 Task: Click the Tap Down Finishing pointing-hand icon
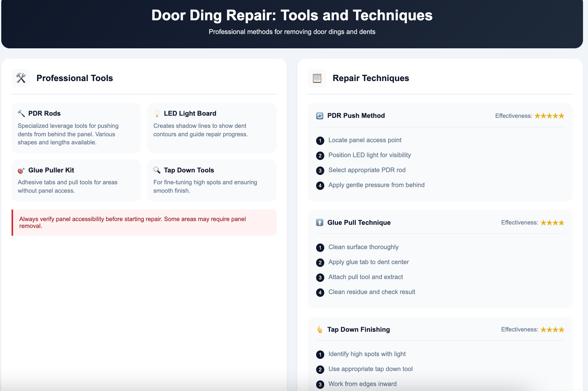pos(320,330)
